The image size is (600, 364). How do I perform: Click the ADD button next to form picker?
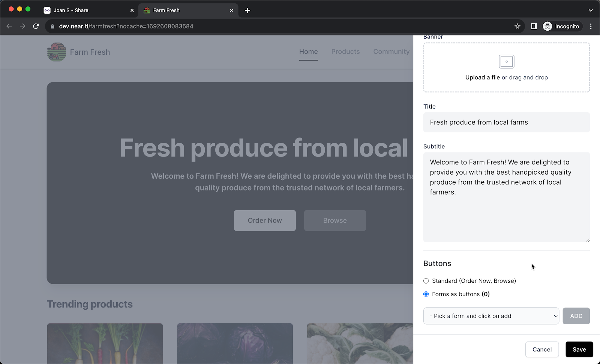coord(576,316)
